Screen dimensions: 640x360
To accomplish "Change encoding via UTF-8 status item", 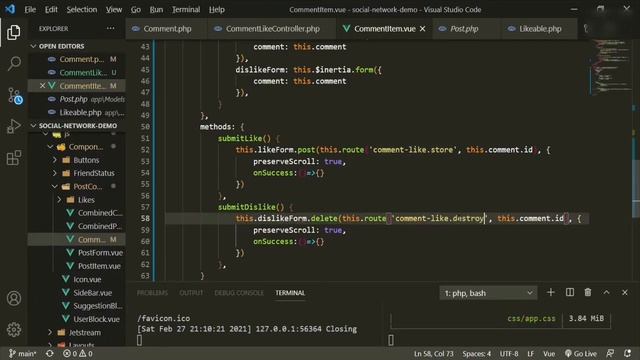I will click(509, 353).
